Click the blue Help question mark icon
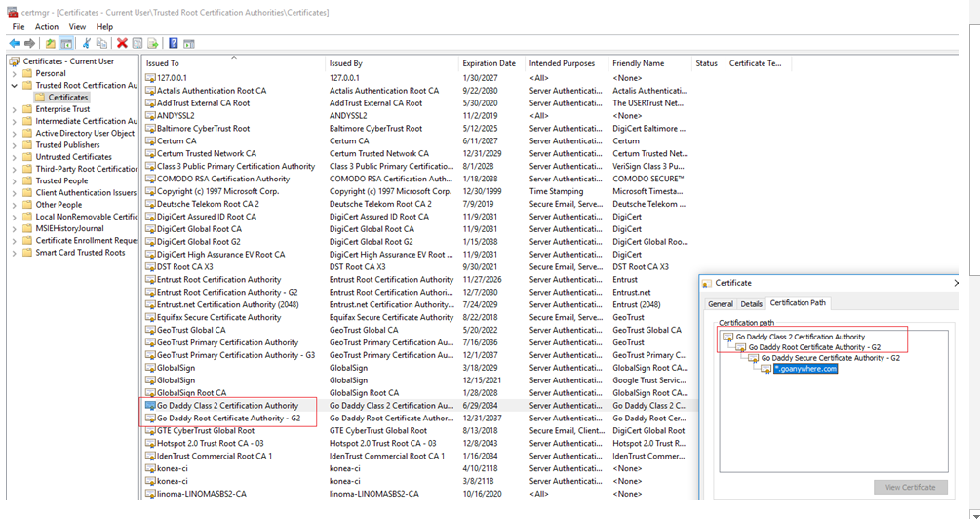980x519 pixels. pyautogui.click(x=174, y=43)
